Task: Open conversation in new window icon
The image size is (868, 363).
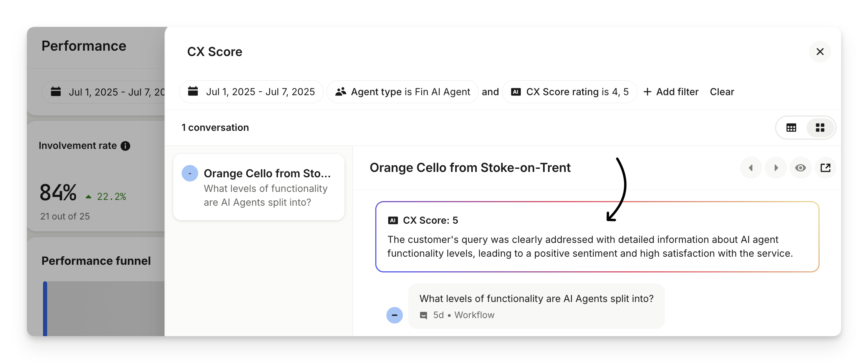Action: tap(825, 168)
